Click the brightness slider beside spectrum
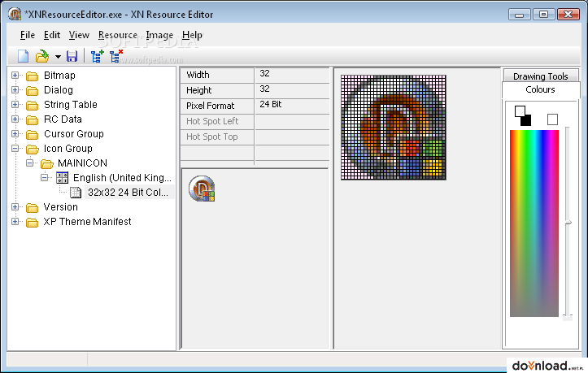 pyautogui.click(x=568, y=223)
